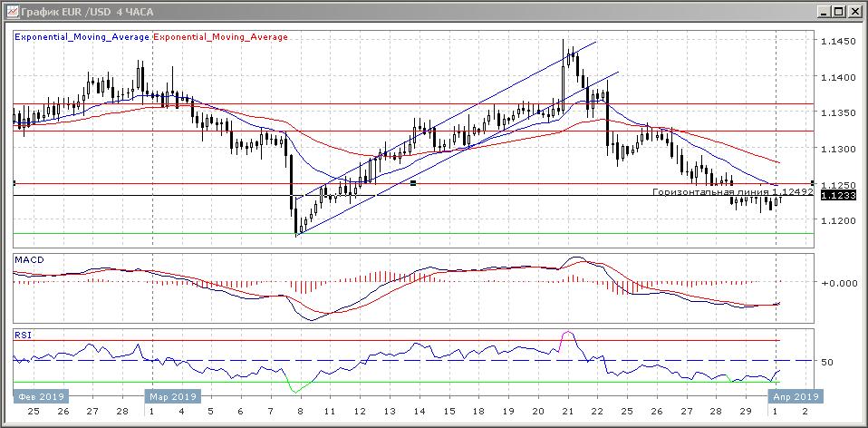
Task: Click the MACD +0.000 axis label
Action: tap(836, 282)
